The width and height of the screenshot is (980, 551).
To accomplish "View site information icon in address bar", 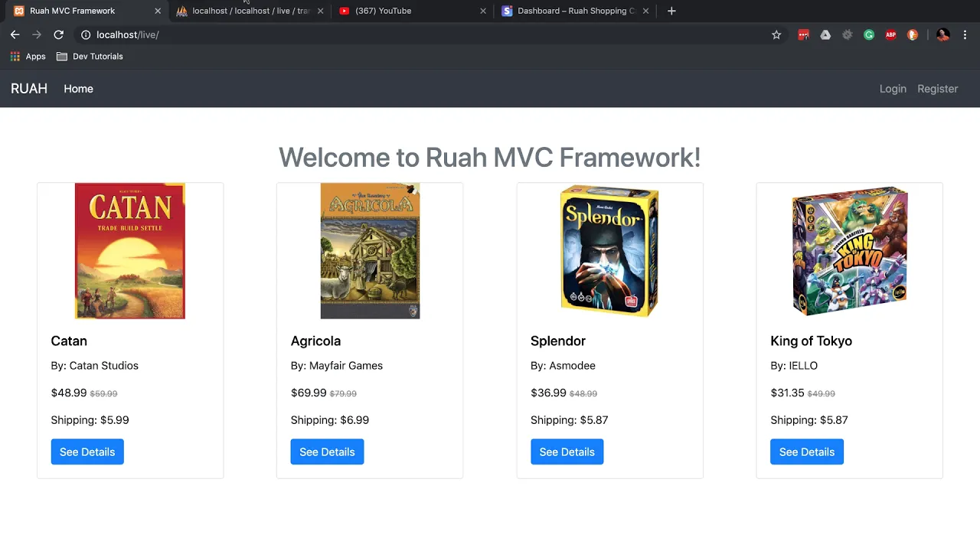I will [86, 34].
